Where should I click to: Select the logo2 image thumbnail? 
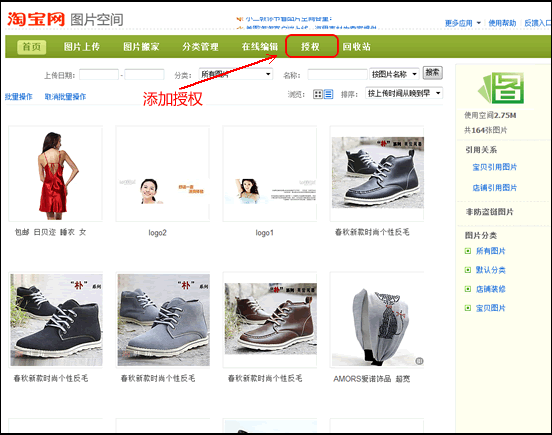tap(163, 174)
